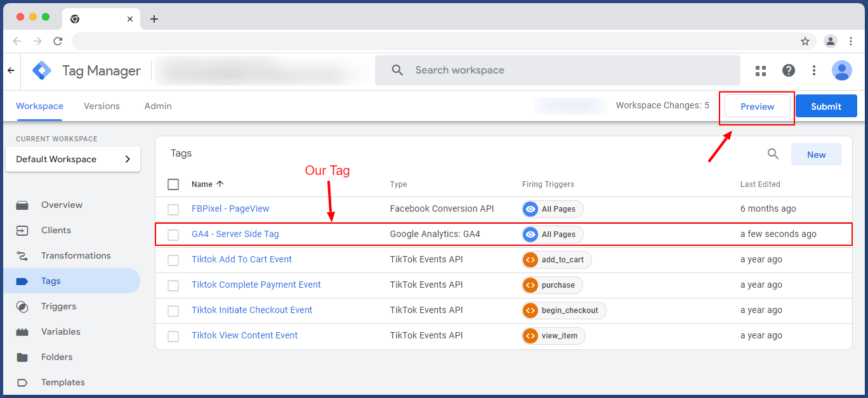Bookmark the page with the star icon
The height and width of the screenshot is (398, 868).
805,41
